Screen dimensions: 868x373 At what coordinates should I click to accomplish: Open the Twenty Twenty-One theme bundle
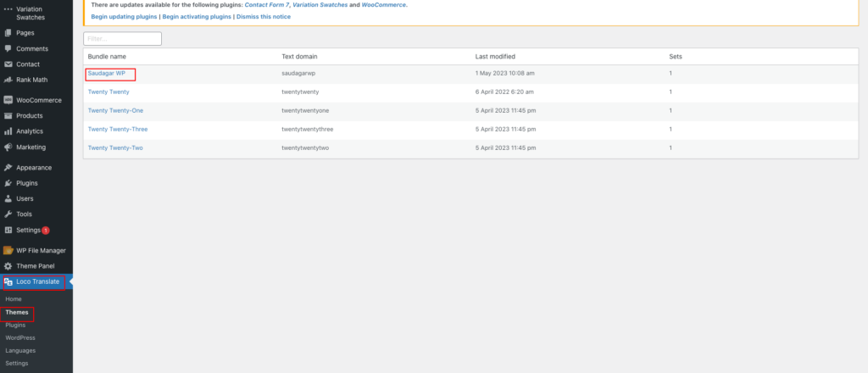point(115,111)
